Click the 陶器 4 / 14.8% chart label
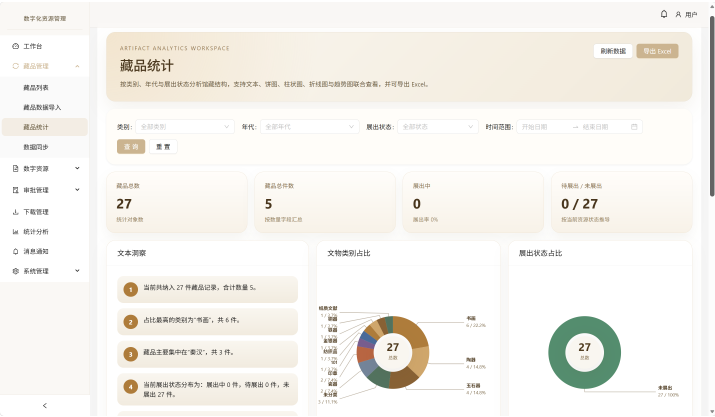 tap(476, 363)
